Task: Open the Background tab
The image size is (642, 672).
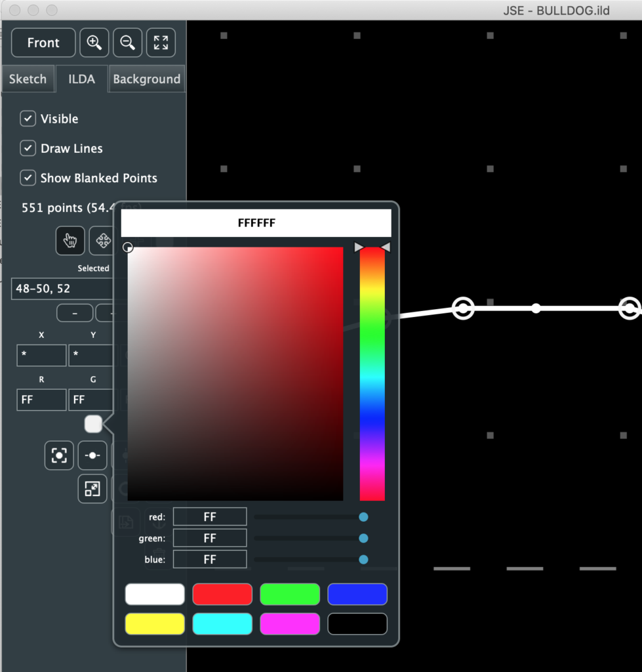Action: point(146,79)
